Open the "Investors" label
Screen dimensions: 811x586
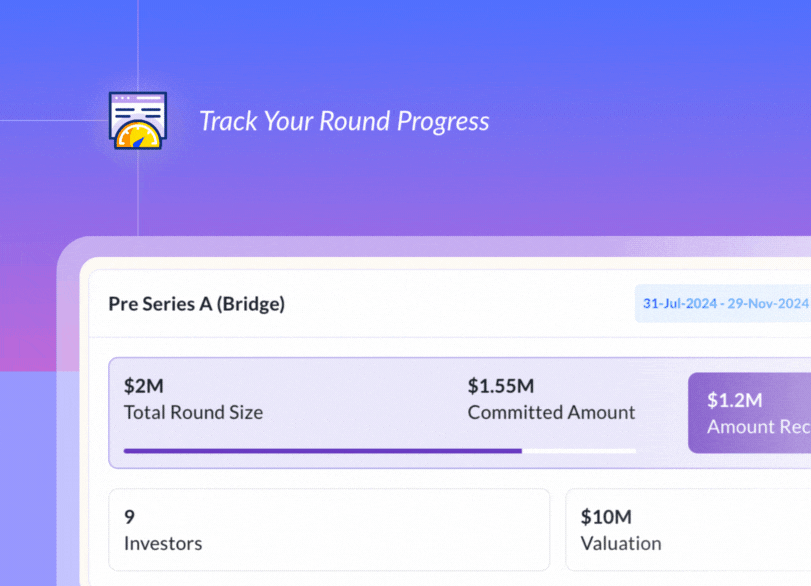(x=163, y=544)
